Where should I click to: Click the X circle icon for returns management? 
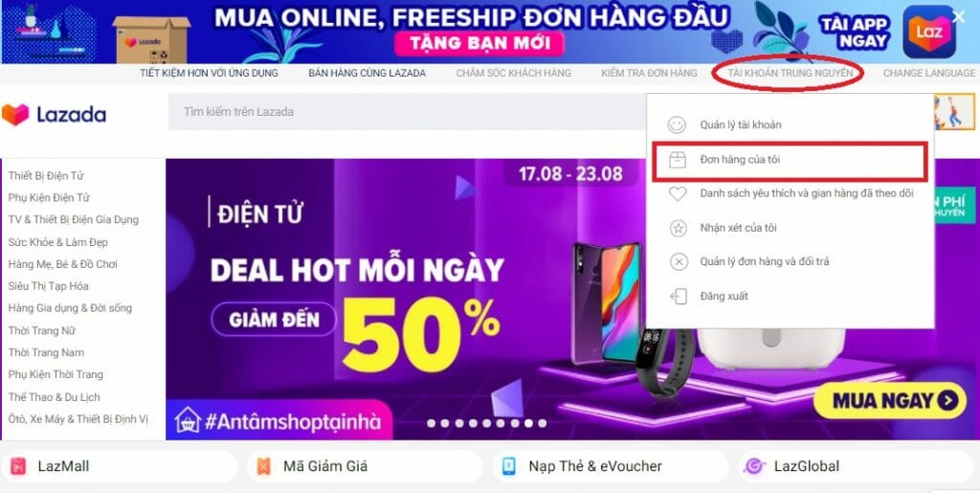coord(679,261)
